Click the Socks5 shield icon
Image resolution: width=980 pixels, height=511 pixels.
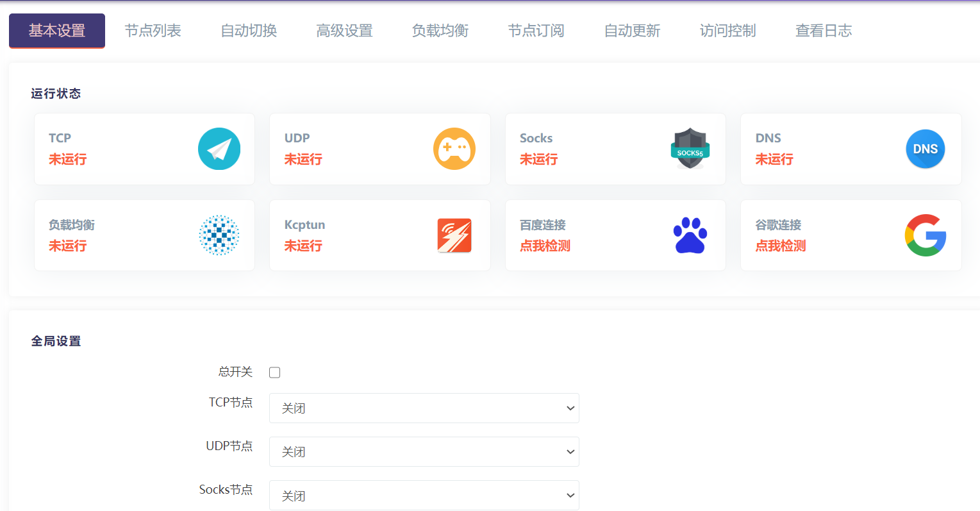click(690, 149)
